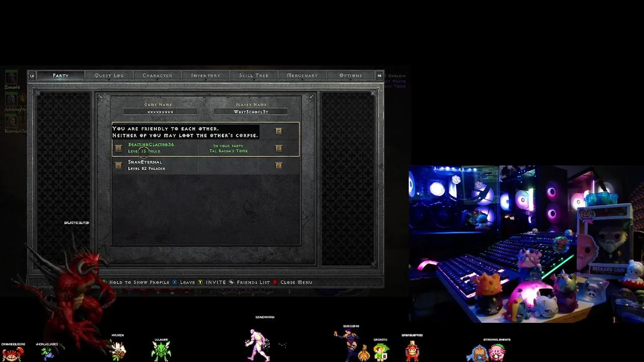This screenshot has width=644, height=362.
Task: Click the icon beside the friendly status message
Action: tap(279, 131)
